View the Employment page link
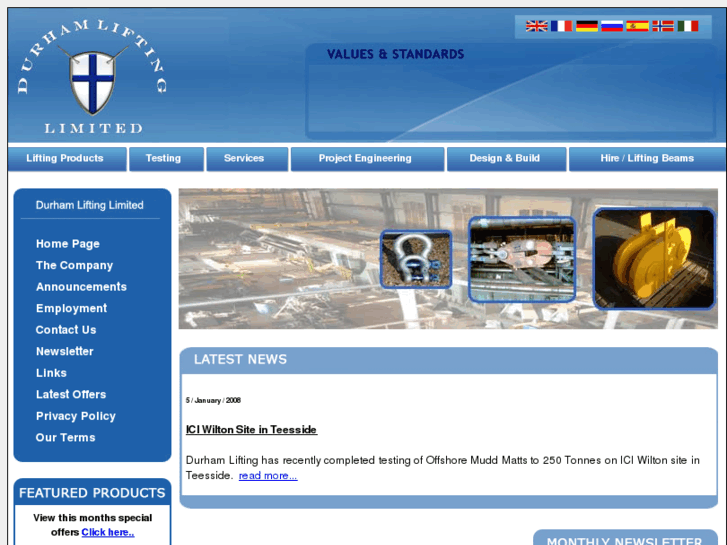 (71, 308)
